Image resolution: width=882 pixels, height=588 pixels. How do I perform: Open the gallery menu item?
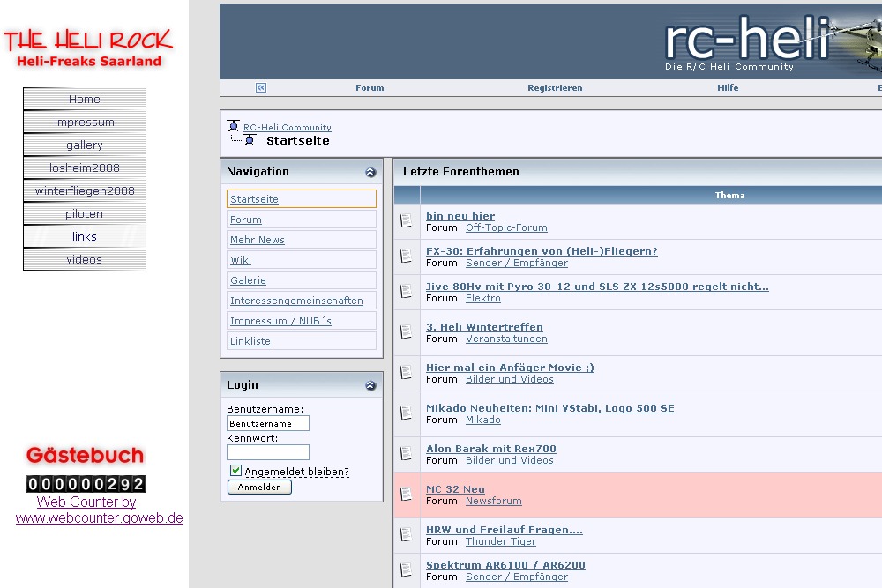pos(85,145)
